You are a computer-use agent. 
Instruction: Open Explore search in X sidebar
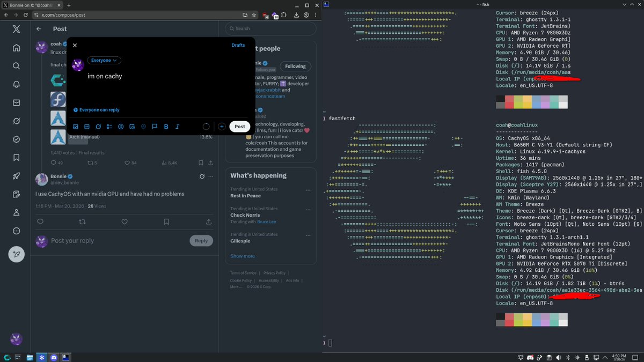[17, 66]
